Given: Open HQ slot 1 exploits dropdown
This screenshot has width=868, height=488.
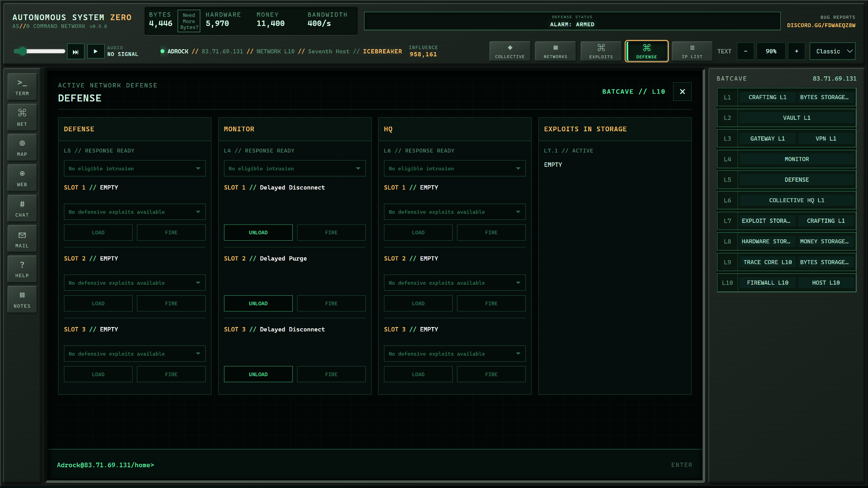Looking at the screenshot, I should point(455,212).
